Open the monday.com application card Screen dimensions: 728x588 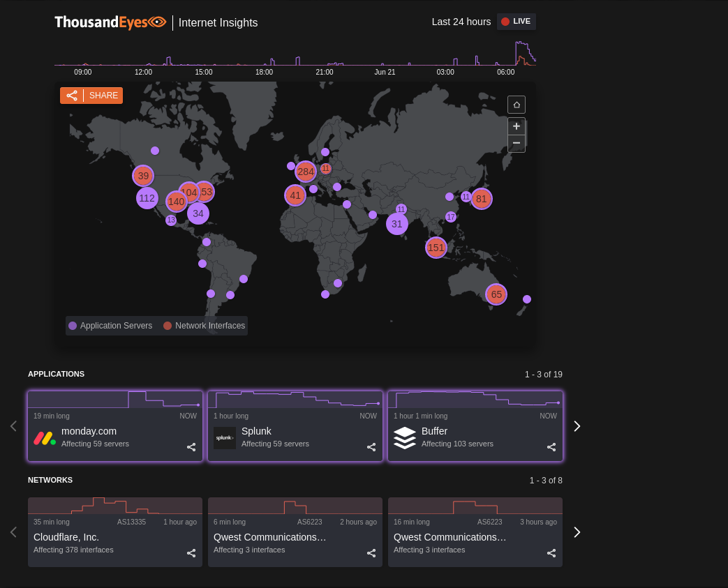click(x=115, y=426)
